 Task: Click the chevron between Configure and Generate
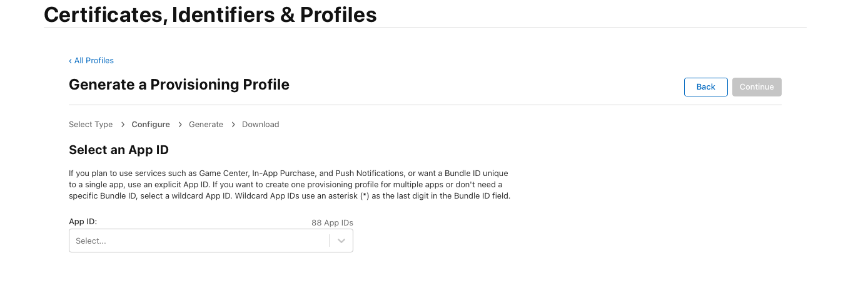click(179, 125)
